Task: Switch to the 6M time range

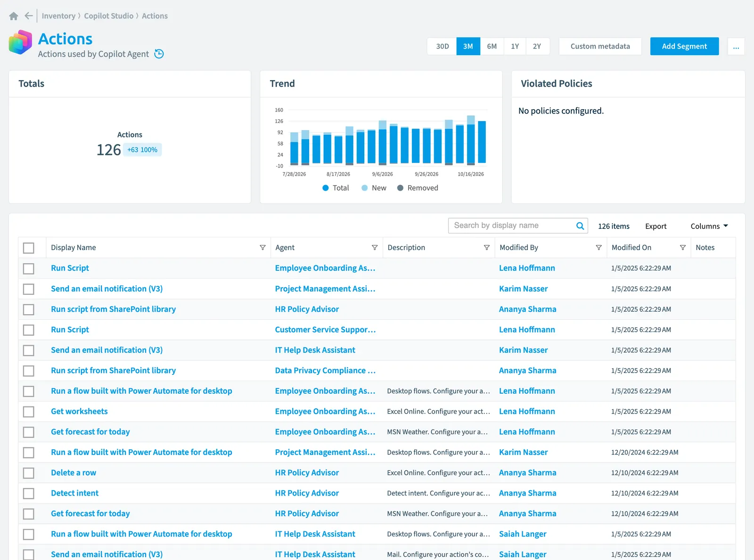Action: [492, 46]
